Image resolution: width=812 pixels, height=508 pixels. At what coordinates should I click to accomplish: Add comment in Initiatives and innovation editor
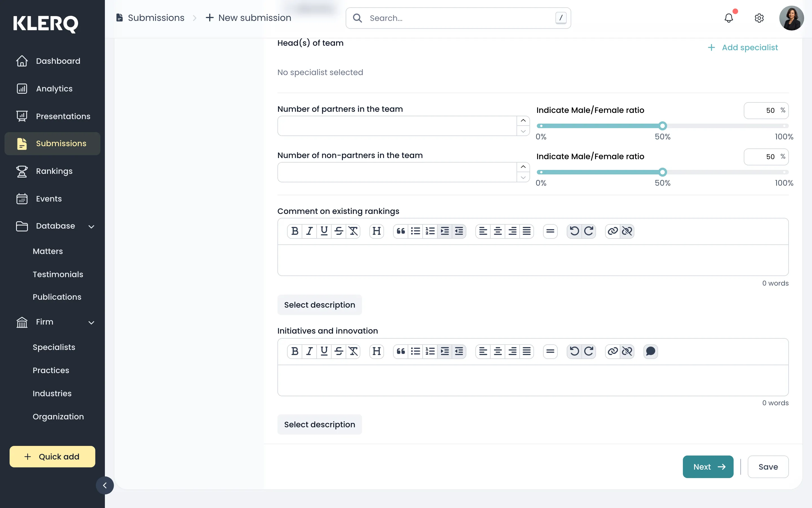point(651,351)
